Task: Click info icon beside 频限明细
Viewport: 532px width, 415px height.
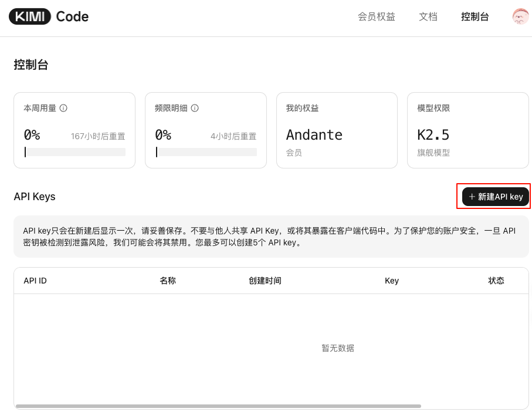Action: (195, 108)
